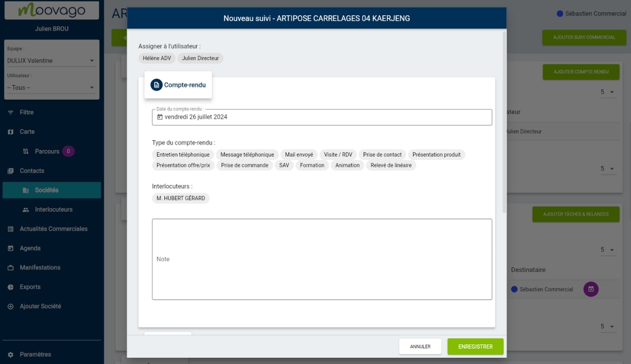This screenshot has height=364, width=631.
Task: Toggle interlocutor M. HUBERT GÉRARD
Action: (181, 199)
